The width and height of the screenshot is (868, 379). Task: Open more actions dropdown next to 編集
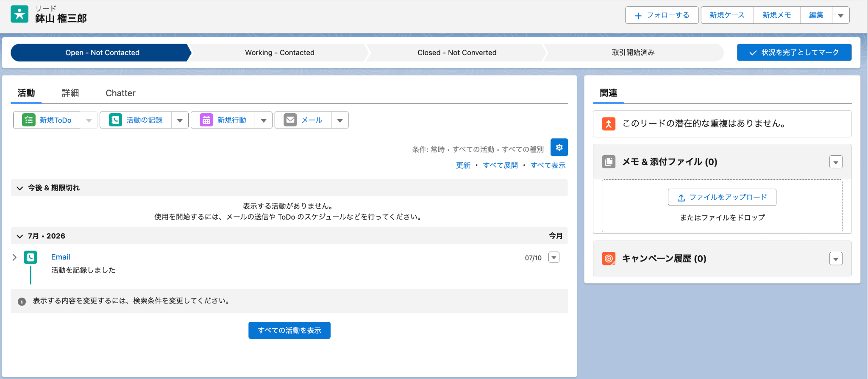(841, 15)
